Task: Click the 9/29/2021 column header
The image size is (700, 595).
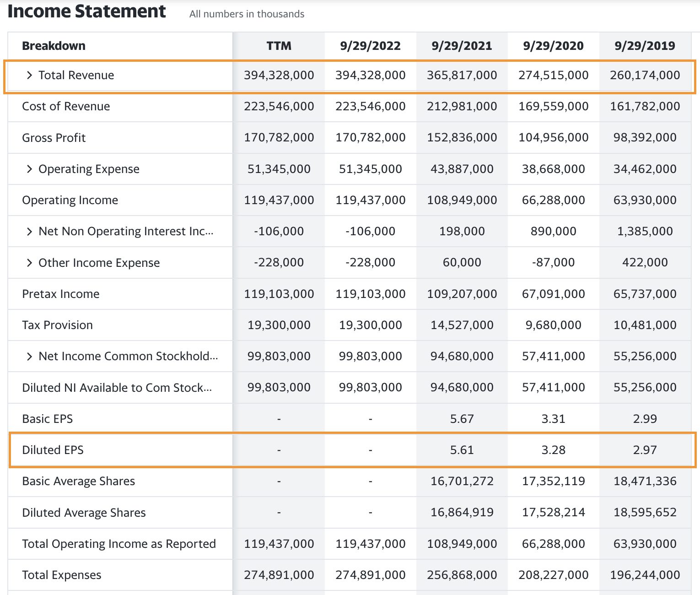Action: point(461,45)
